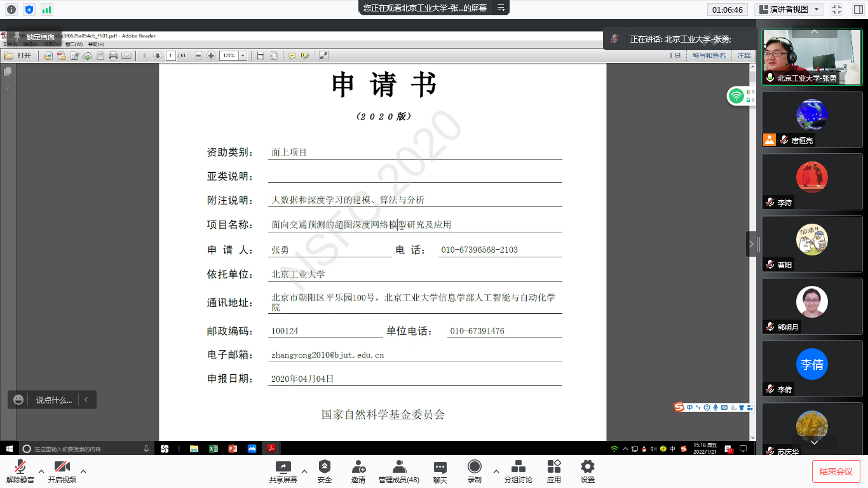The height and width of the screenshot is (488, 868).
Task: Click the red 结束会议 button
Action: click(x=836, y=471)
